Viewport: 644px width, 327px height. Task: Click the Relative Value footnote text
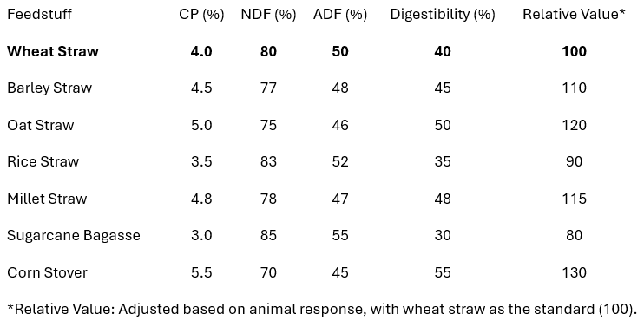[x=322, y=309]
